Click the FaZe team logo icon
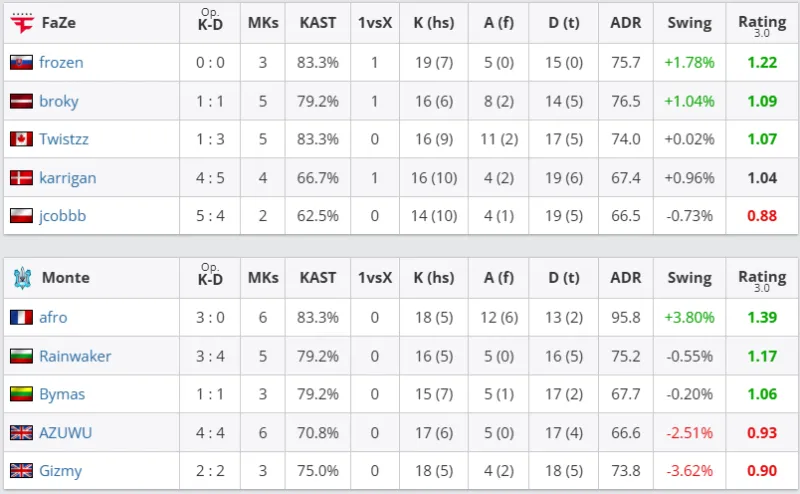 click(x=21, y=23)
